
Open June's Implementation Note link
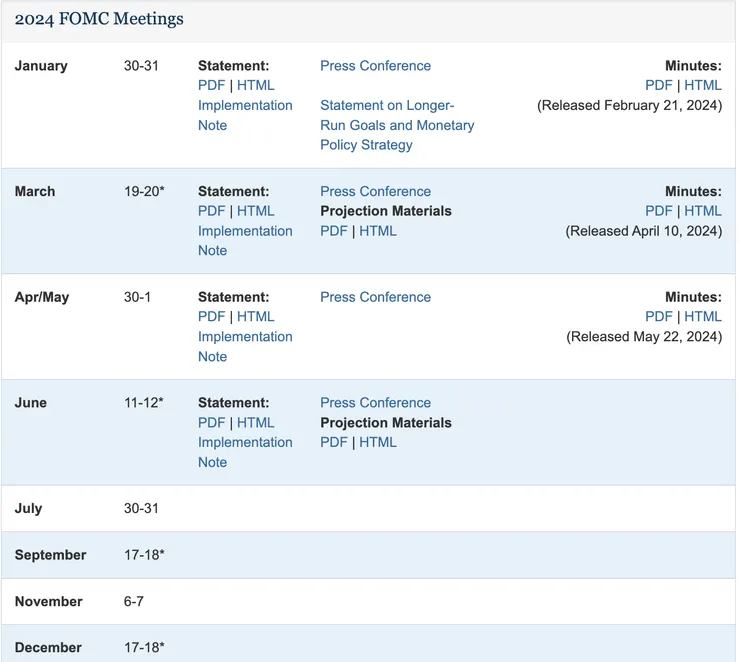[245, 443]
